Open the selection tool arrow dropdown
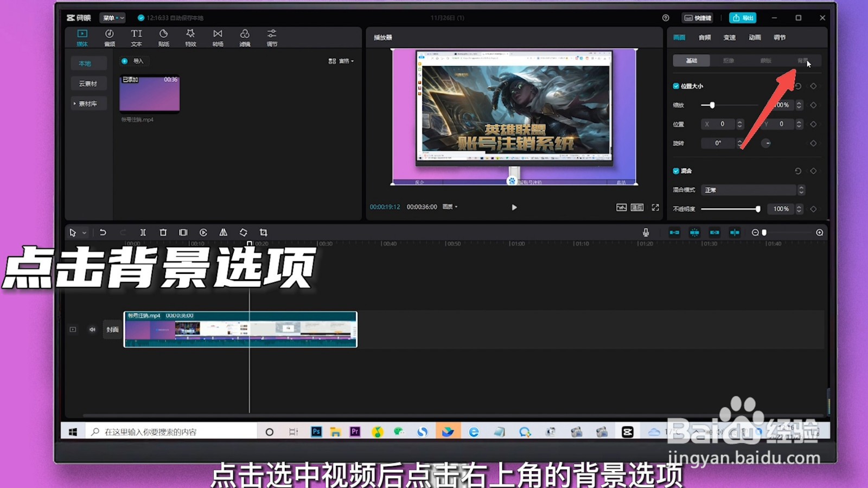 pos(84,233)
